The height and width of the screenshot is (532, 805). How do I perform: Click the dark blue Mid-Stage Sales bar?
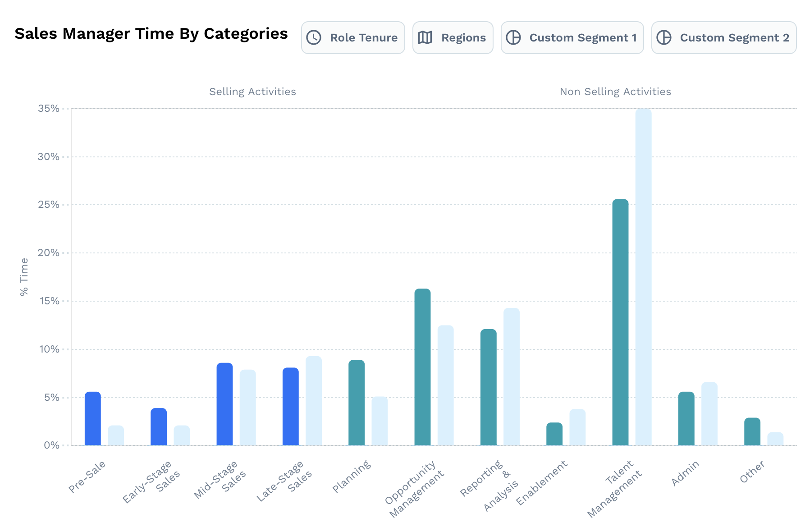tap(224, 404)
